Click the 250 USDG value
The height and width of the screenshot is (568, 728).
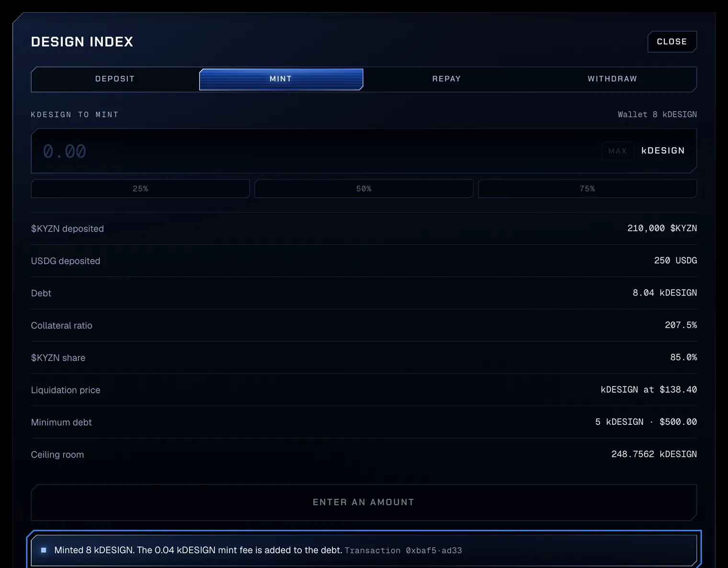tap(675, 261)
